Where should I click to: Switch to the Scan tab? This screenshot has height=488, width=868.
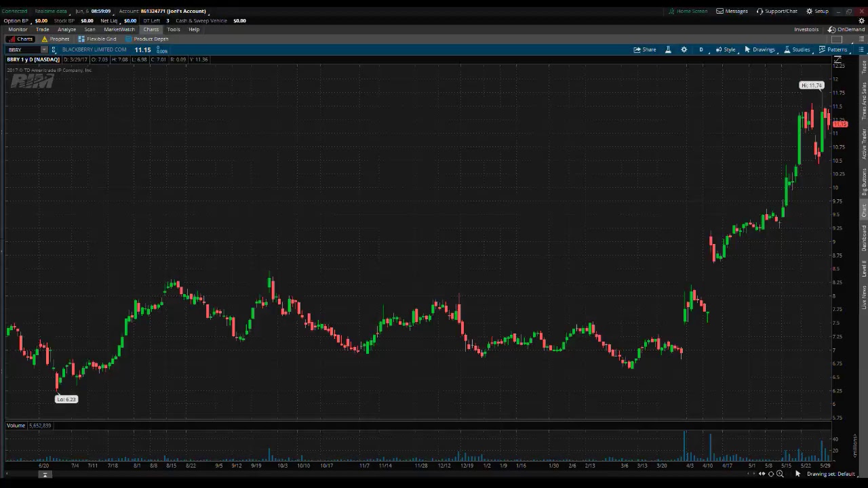(x=90, y=29)
